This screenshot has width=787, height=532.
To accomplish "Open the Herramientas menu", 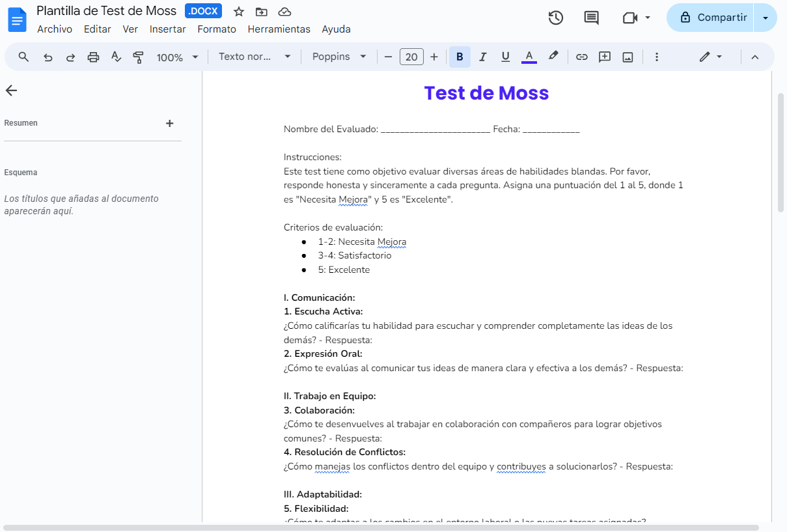I will tap(279, 29).
